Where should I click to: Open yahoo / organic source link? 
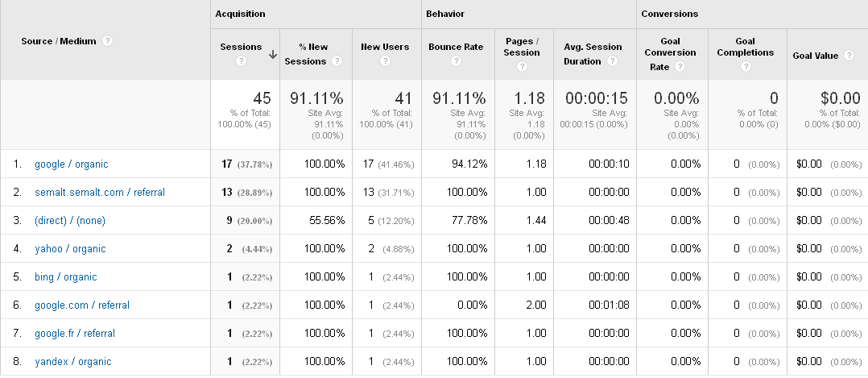70,249
